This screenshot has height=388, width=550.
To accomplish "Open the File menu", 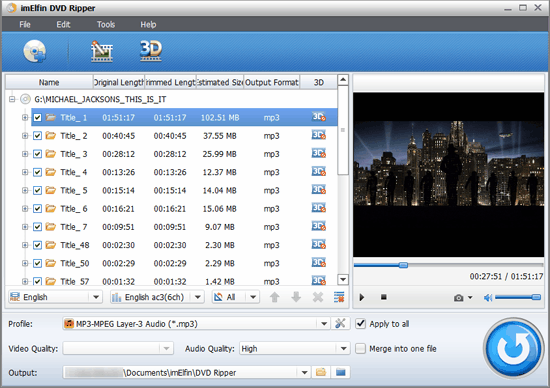I will pyautogui.click(x=25, y=25).
